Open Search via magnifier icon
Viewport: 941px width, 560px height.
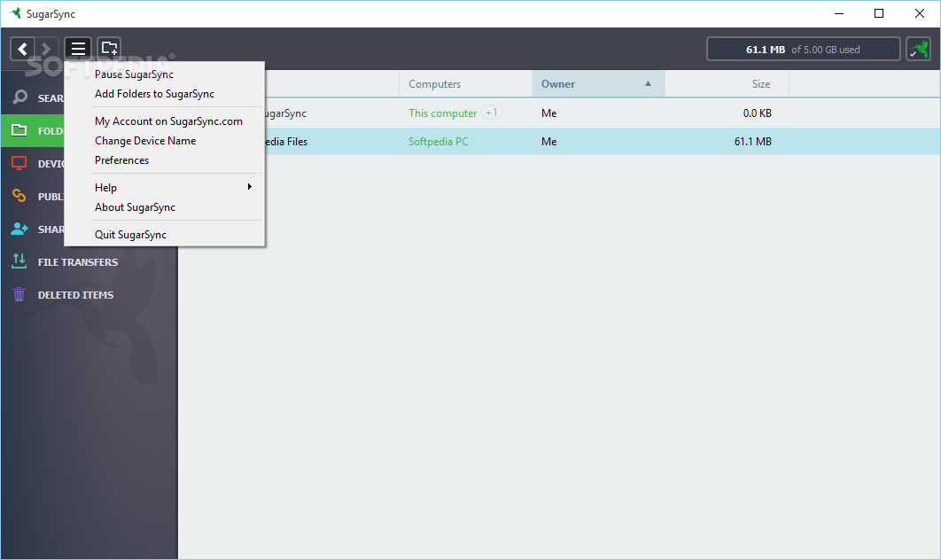(19, 97)
